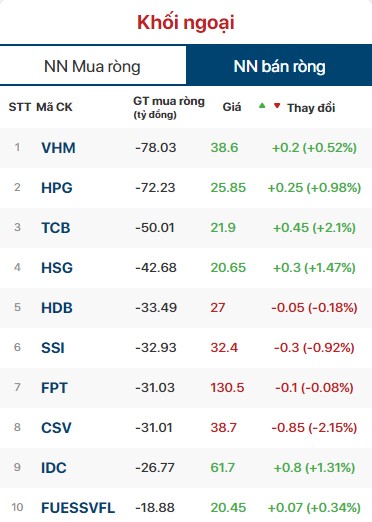Open CSV stock ticker link
Image resolution: width=372 pixels, height=522 pixels.
coord(56,428)
